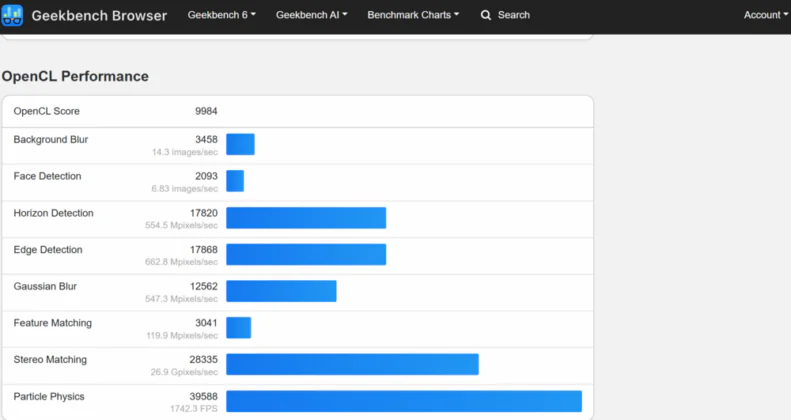Click the Horizon Detection row label
Image resolution: width=791 pixels, height=420 pixels.
(x=53, y=213)
